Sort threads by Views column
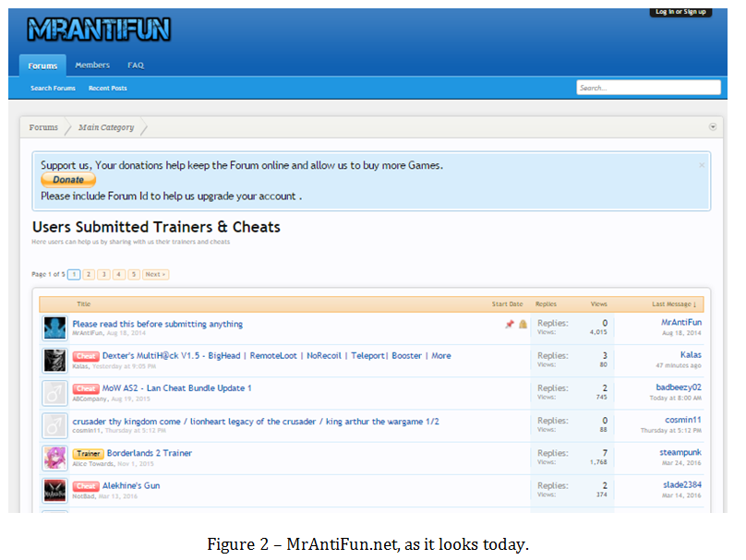 598,304
